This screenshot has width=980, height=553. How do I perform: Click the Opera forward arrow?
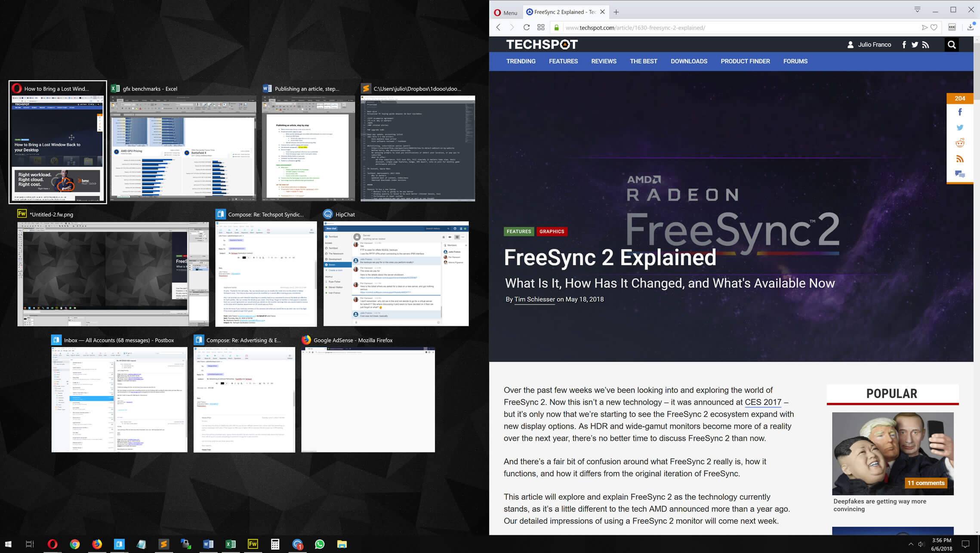point(512,28)
